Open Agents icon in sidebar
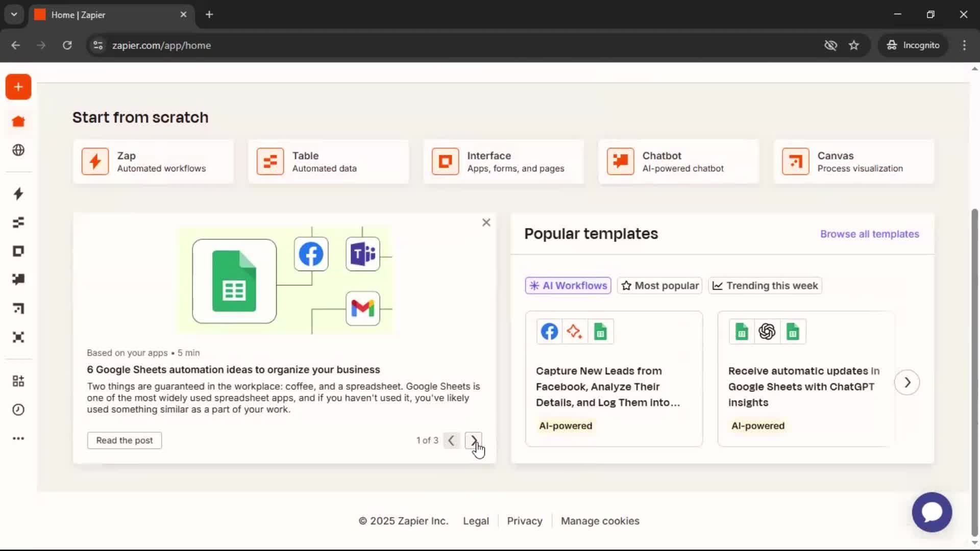The image size is (980, 551). (18, 337)
